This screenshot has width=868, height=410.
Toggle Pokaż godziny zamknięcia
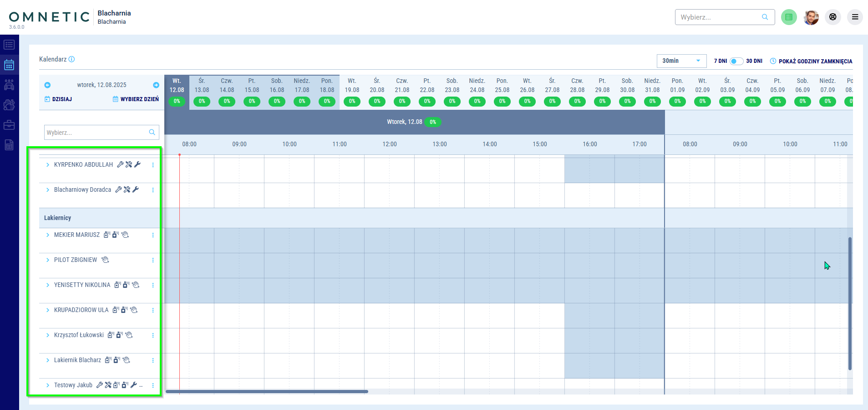pos(811,61)
